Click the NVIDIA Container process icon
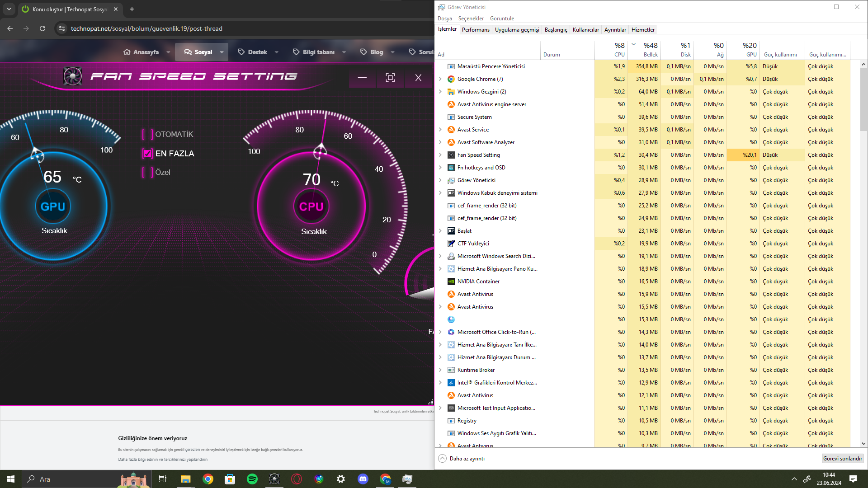868x488 pixels. (451, 282)
